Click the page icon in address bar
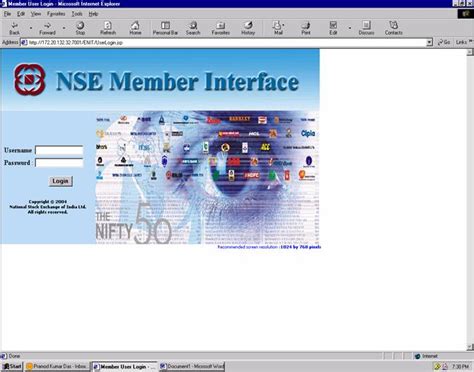Screen dimensions: 474x372 coord(24,42)
